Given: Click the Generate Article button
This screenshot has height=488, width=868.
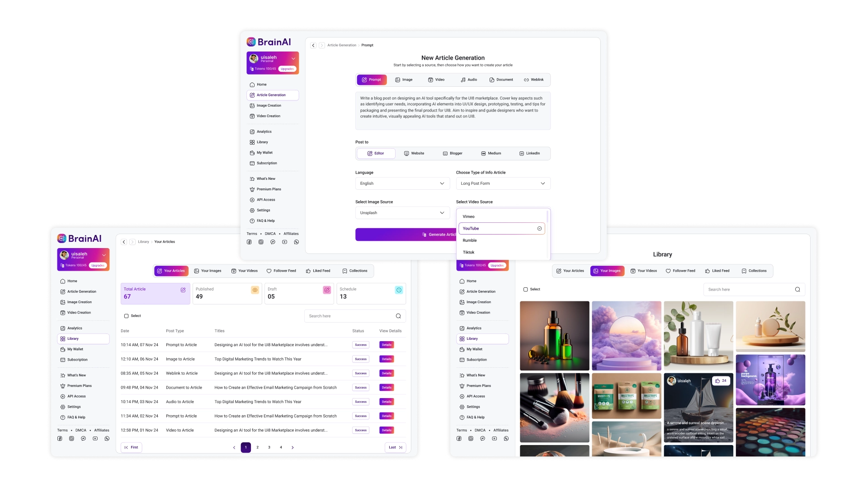Looking at the screenshot, I should [406, 234].
